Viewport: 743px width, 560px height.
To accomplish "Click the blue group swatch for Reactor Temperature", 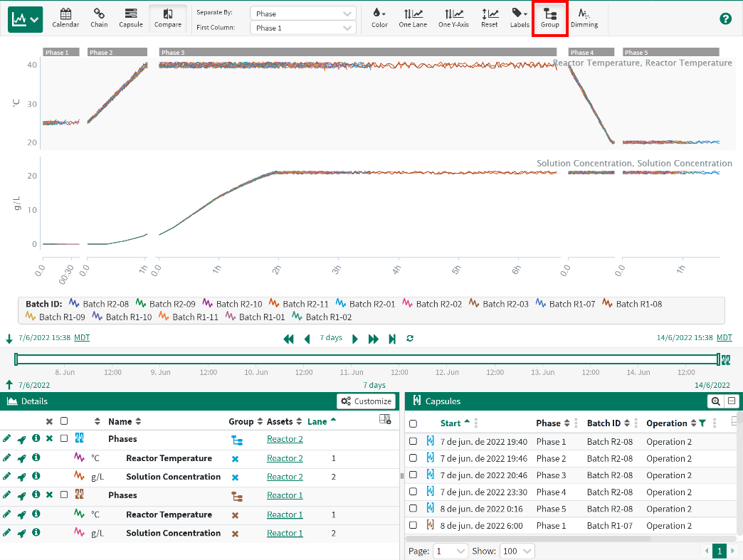I will click(235, 458).
